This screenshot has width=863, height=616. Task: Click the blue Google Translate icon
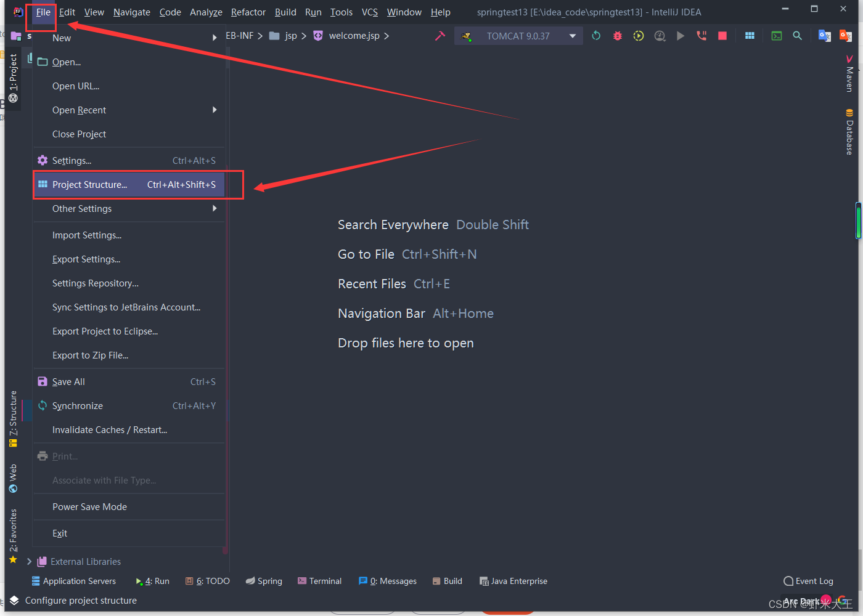point(824,36)
